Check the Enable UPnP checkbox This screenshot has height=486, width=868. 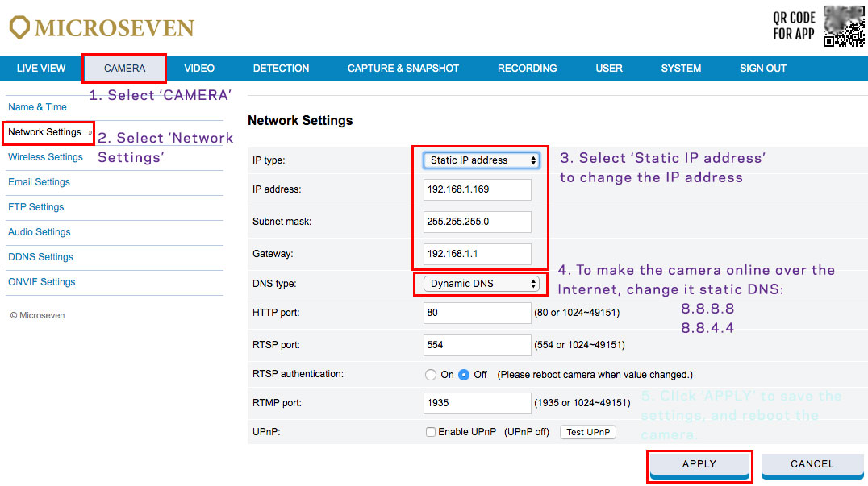(x=431, y=432)
